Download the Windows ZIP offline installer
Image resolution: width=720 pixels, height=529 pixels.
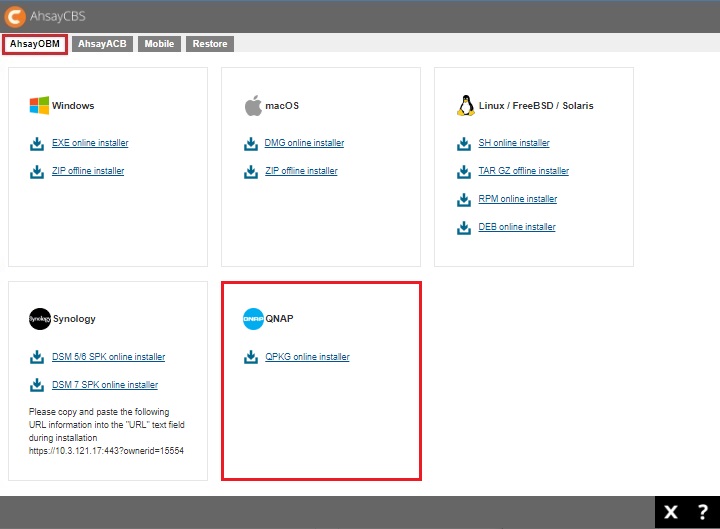coord(88,171)
